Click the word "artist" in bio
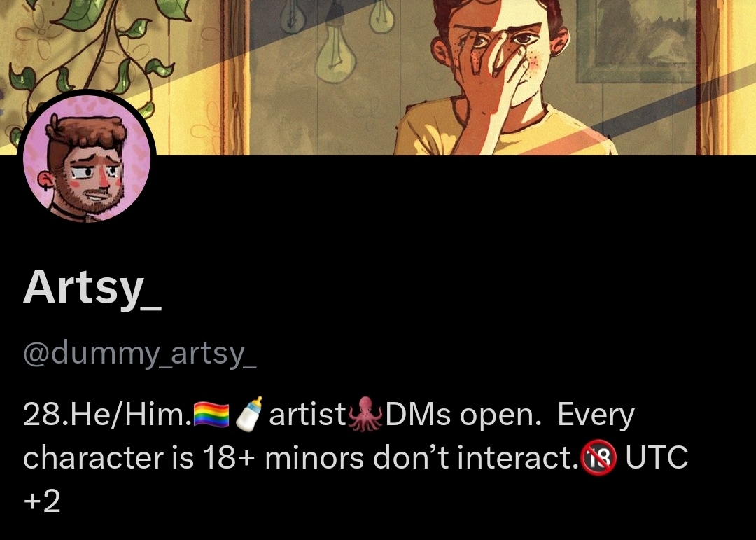 click(307, 415)
